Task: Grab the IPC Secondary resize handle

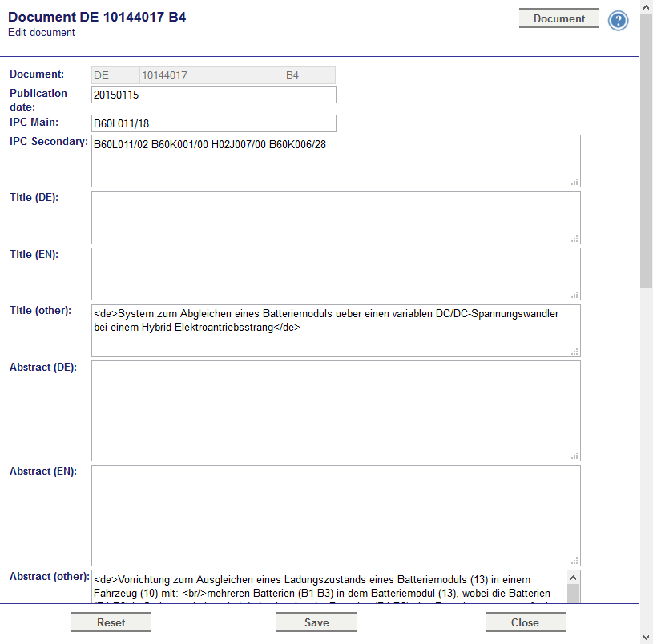Action: 574,182
